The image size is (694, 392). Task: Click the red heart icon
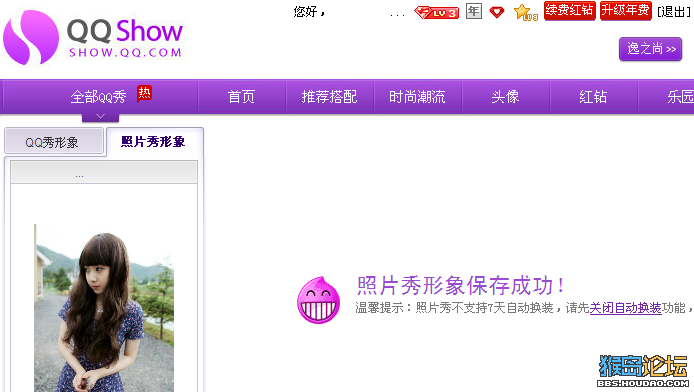pyautogui.click(x=497, y=12)
